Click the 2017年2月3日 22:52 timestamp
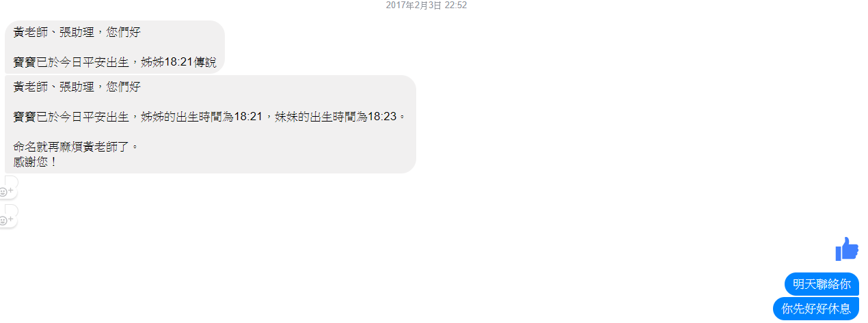 pyautogui.click(x=426, y=5)
